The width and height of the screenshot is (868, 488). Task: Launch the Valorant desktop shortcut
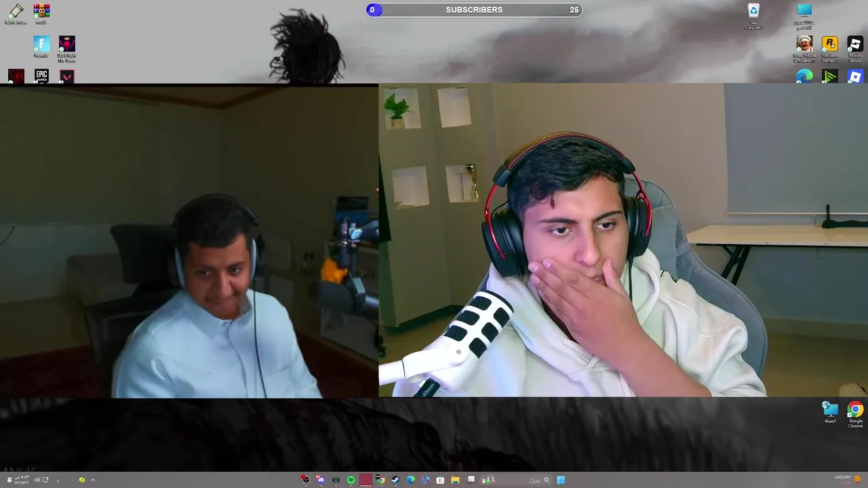(66, 76)
